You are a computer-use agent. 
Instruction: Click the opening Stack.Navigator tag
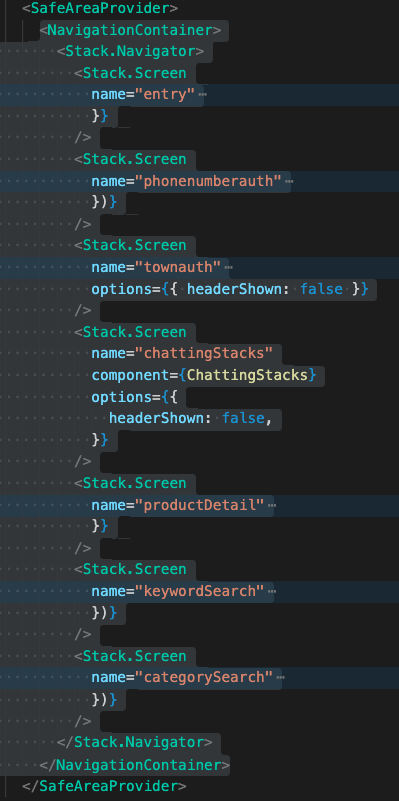pyautogui.click(x=130, y=52)
